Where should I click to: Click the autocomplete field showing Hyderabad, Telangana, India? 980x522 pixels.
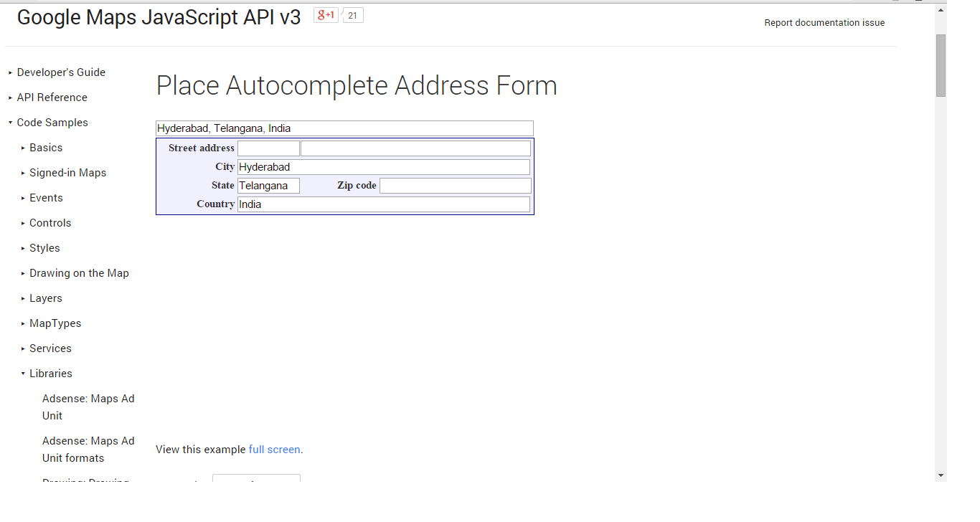tap(344, 128)
